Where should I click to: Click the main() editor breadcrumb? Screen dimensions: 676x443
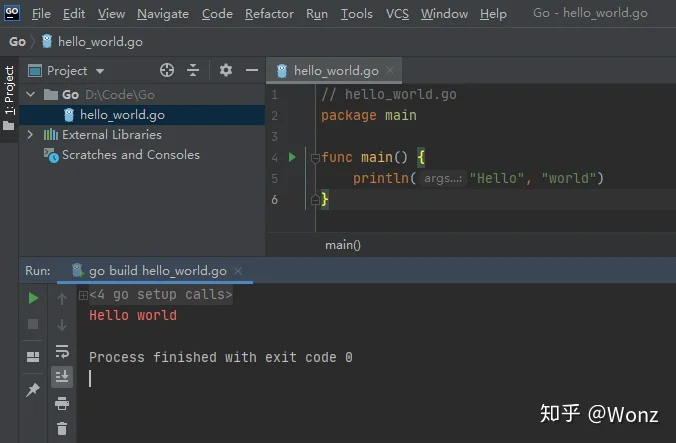point(343,245)
